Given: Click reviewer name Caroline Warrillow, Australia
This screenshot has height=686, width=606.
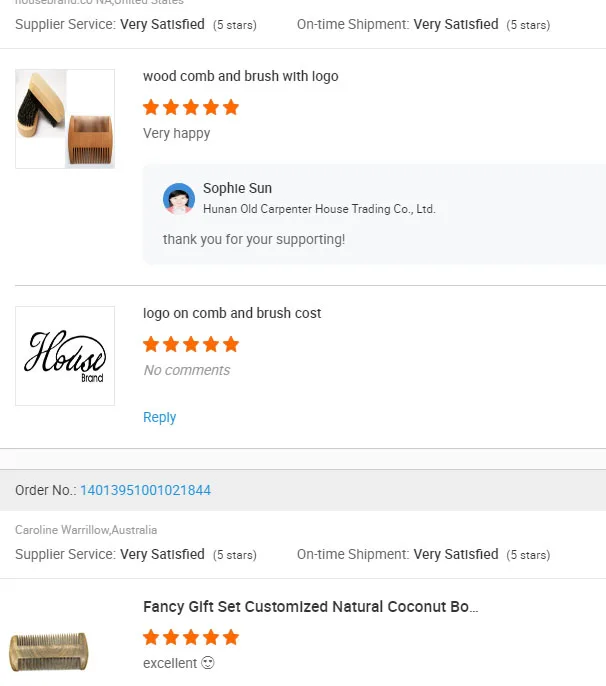Looking at the screenshot, I should click(86, 530).
